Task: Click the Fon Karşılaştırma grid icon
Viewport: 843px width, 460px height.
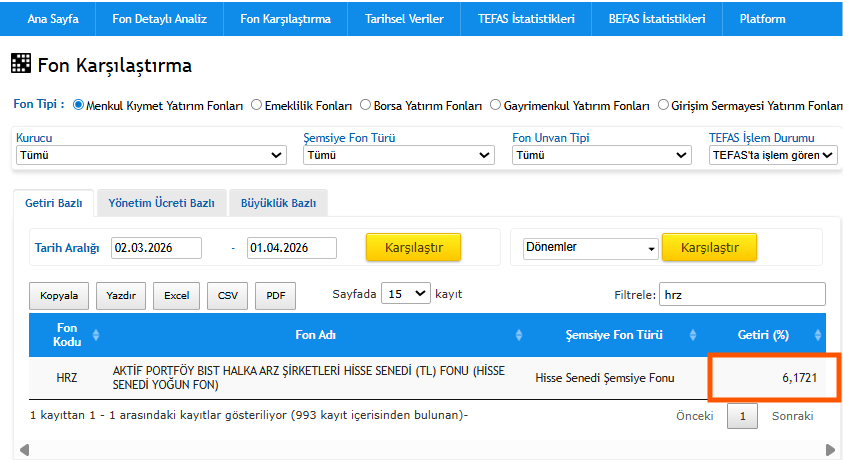Action: 21,63
